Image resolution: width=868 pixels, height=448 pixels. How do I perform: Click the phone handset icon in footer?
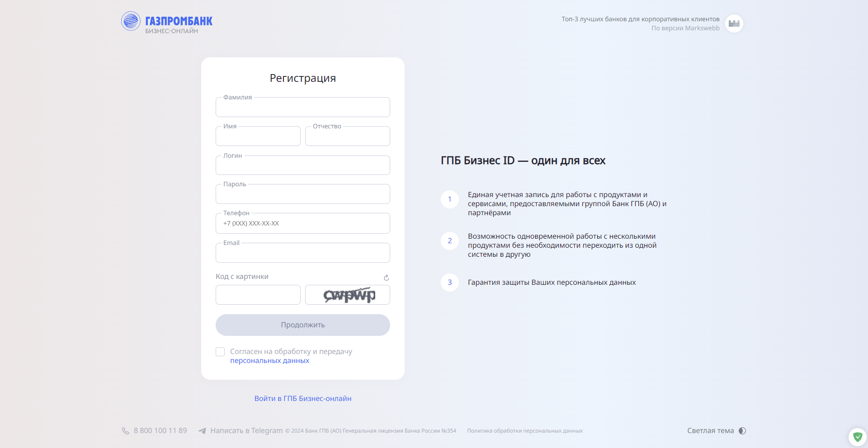tap(126, 431)
